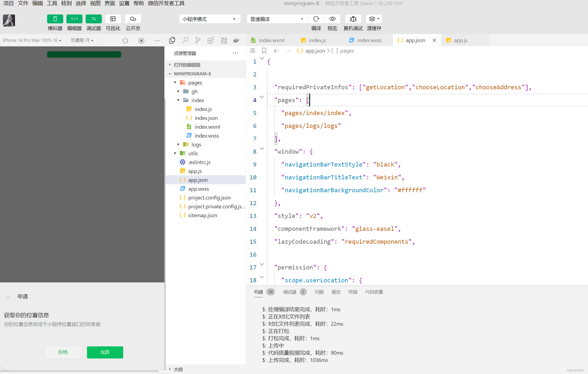Click the bookmark icon in editor toolbar
This screenshot has height=374, width=588.
[x=264, y=51]
